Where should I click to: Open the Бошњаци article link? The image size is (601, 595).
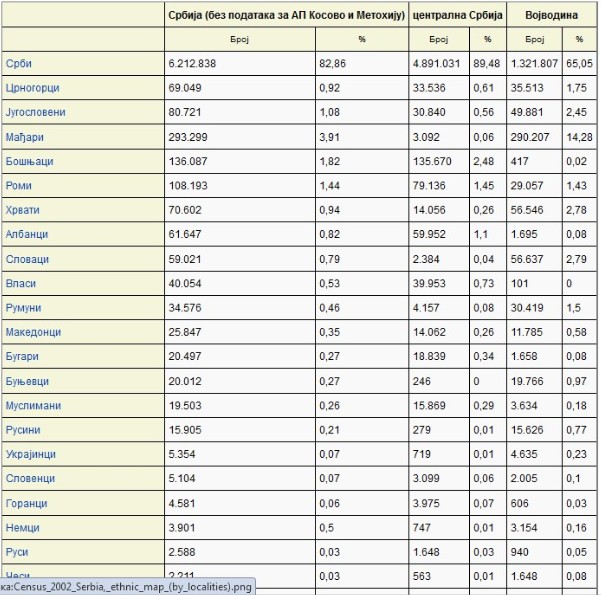point(29,161)
